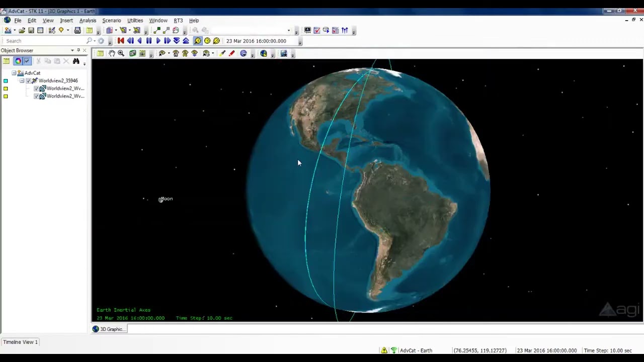Select the zoom magnifier tool in 3D toolbar
The image size is (644, 362).
coord(121,53)
